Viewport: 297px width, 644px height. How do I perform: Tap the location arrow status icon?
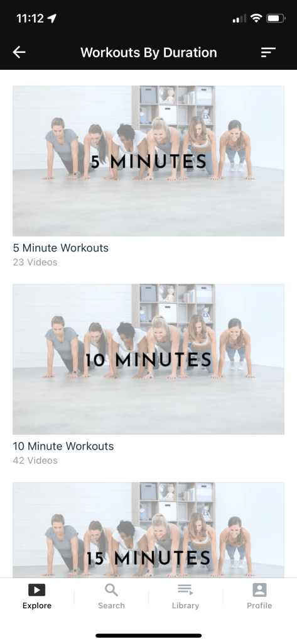click(51, 18)
